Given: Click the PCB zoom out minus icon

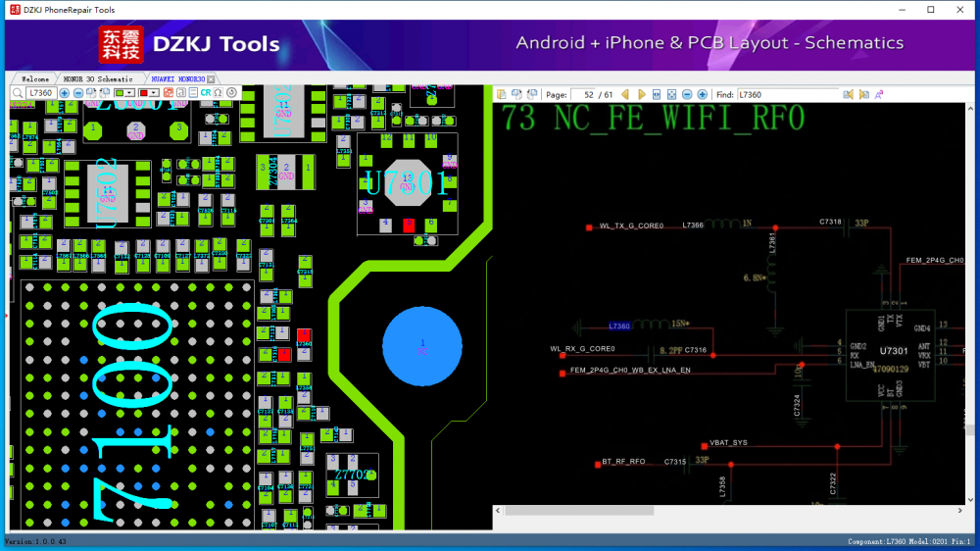Looking at the screenshot, I should click(x=78, y=93).
